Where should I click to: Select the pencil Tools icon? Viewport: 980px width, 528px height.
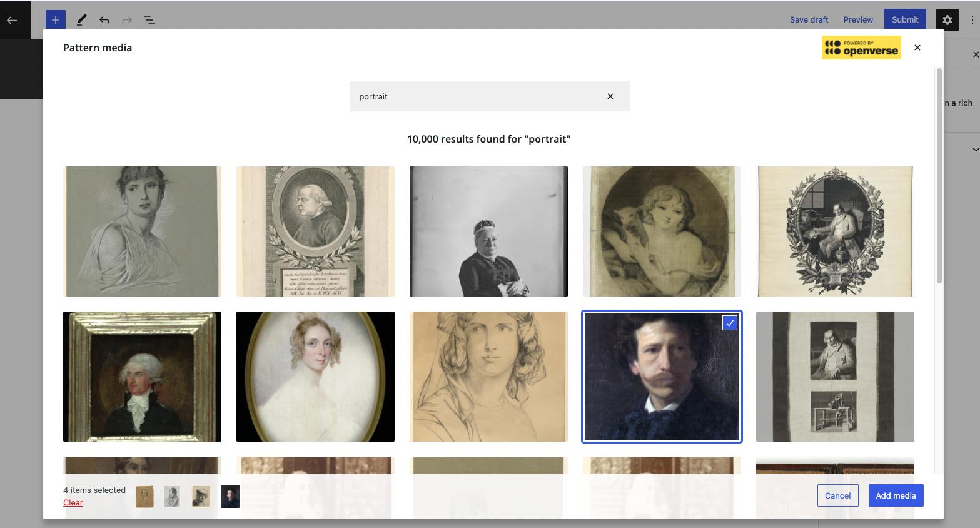click(81, 20)
